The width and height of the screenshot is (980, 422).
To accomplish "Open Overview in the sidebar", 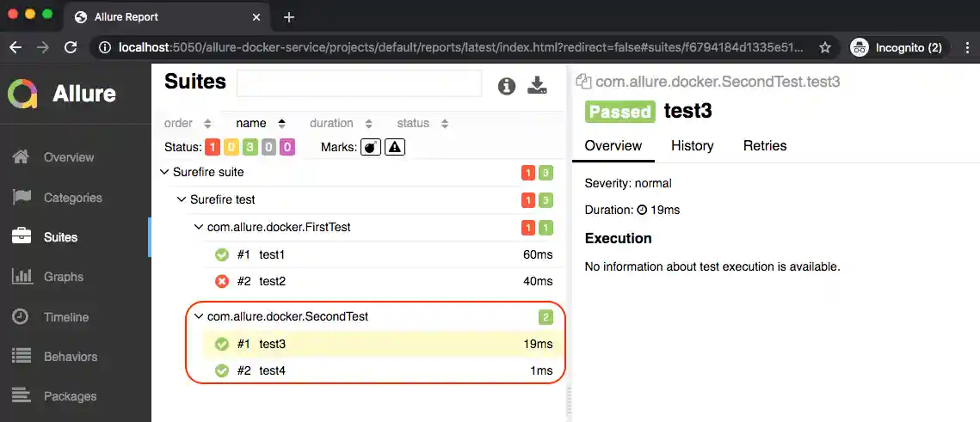I will [x=69, y=157].
